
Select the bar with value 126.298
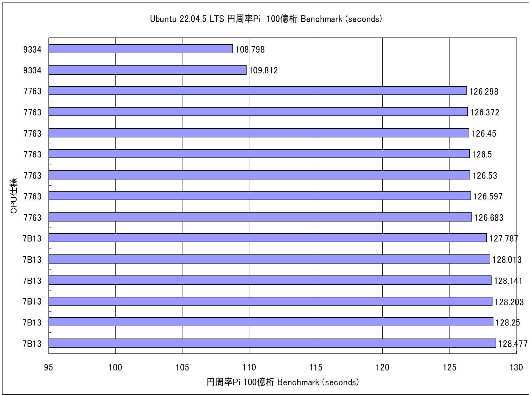(x=258, y=91)
